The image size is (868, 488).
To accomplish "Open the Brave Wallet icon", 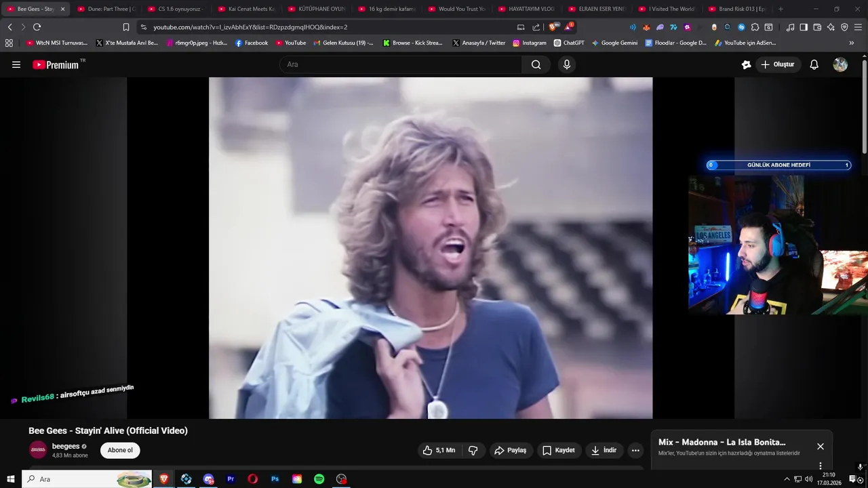I will click(817, 27).
